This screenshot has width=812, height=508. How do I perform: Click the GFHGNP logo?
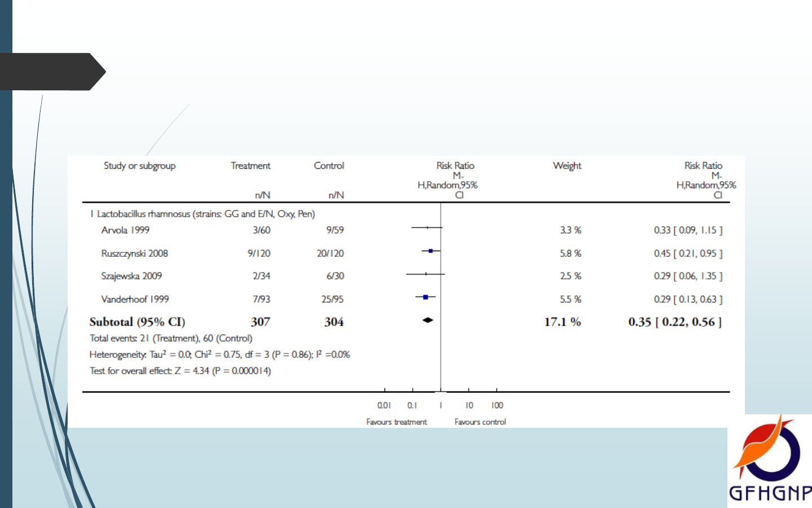pos(770,461)
